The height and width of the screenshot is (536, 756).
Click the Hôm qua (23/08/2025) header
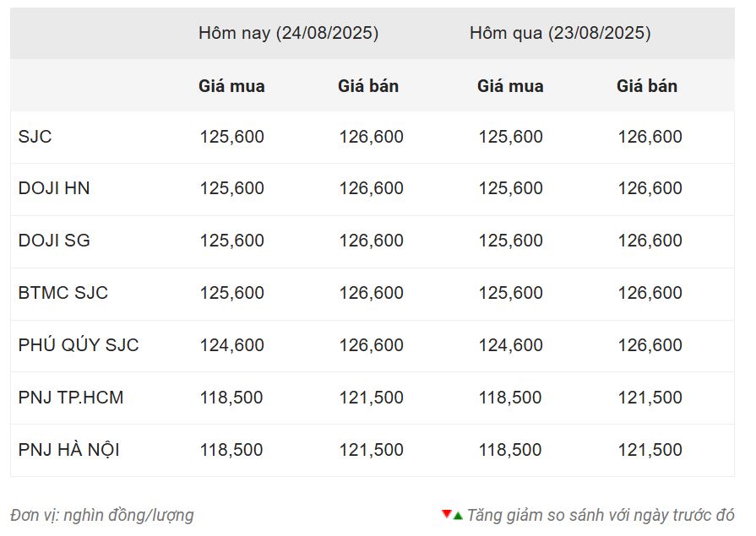pyautogui.click(x=560, y=33)
